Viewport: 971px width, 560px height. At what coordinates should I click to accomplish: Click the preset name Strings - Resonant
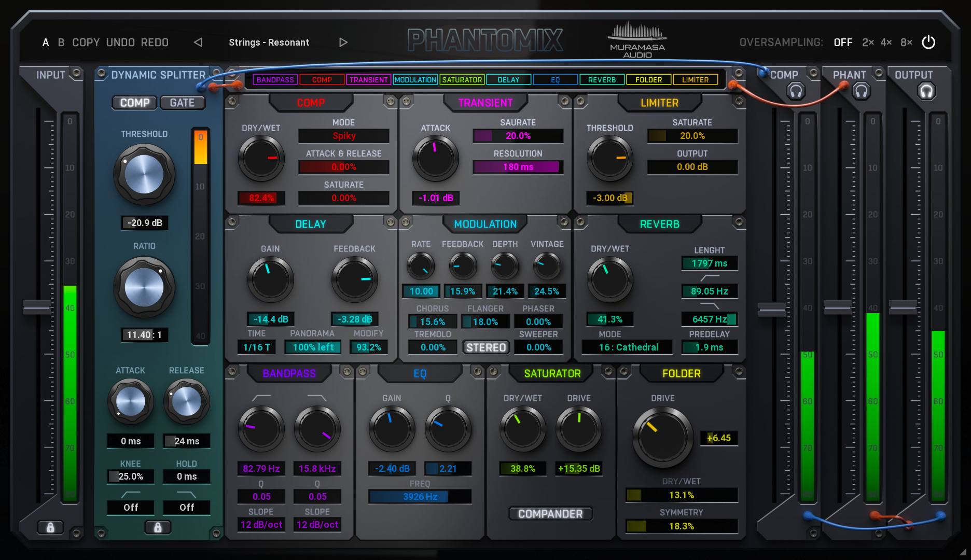point(269,42)
